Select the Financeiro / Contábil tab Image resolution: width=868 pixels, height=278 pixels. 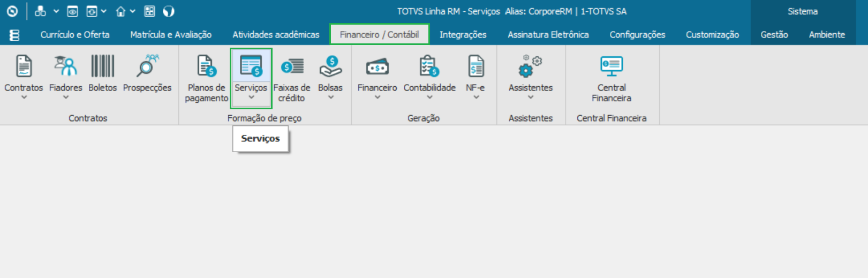379,34
